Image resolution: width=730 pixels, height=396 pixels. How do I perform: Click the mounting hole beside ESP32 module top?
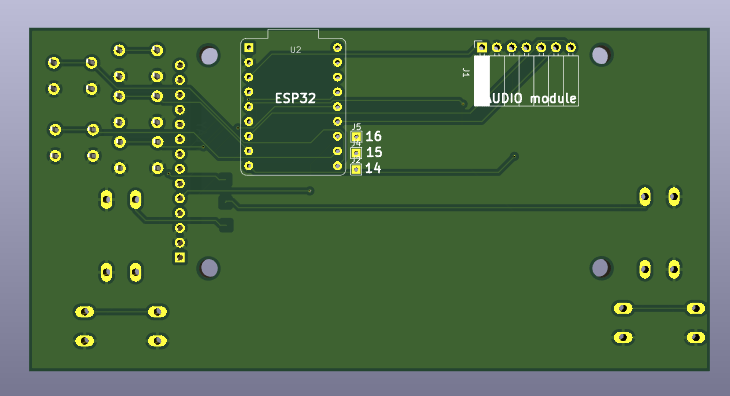[210, 56]
